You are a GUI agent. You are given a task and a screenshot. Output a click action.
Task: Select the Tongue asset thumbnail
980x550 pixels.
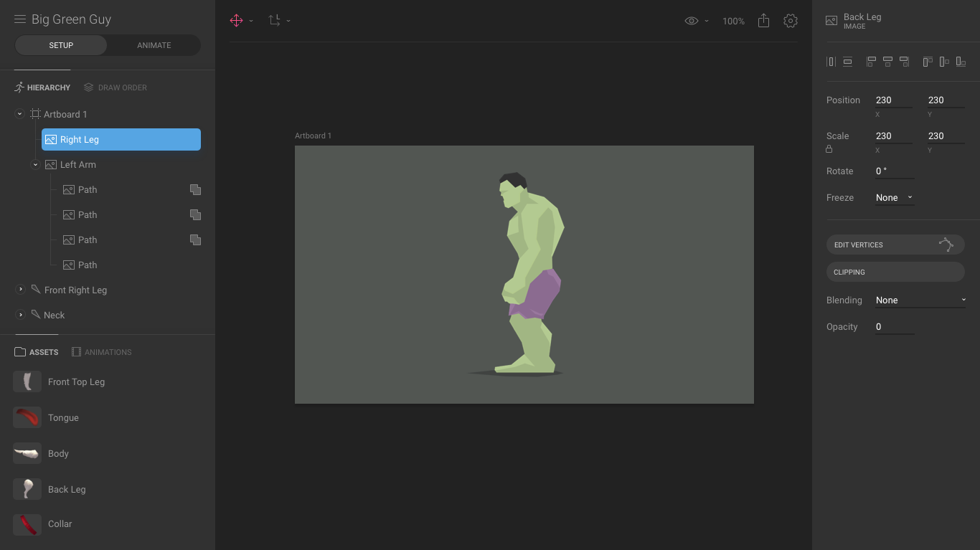click(x=27, y=417)
